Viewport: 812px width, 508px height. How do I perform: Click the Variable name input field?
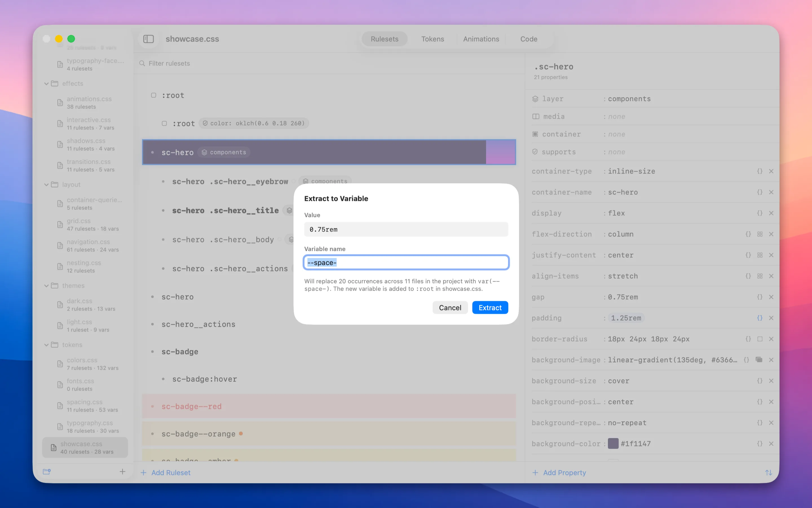pyautogui.click(x=406, y=262)
